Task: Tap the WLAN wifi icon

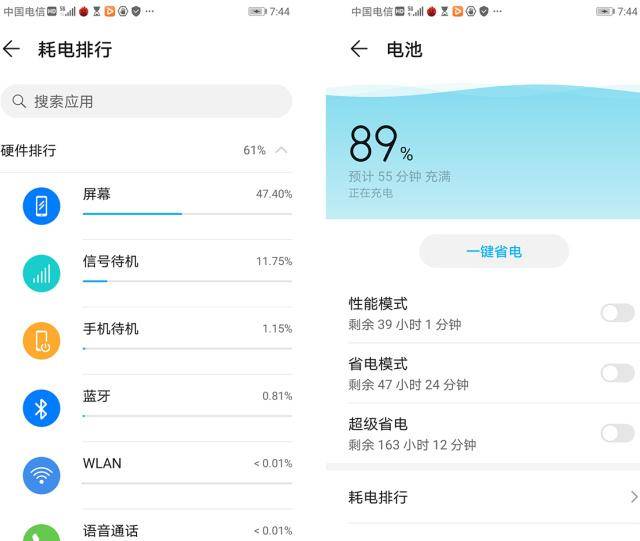Action: (42, 475)
